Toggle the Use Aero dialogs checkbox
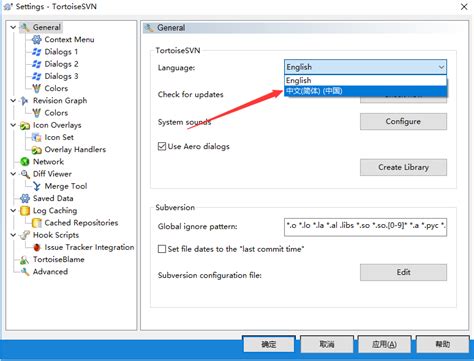The image size is (474, 361). click(162, 146)
